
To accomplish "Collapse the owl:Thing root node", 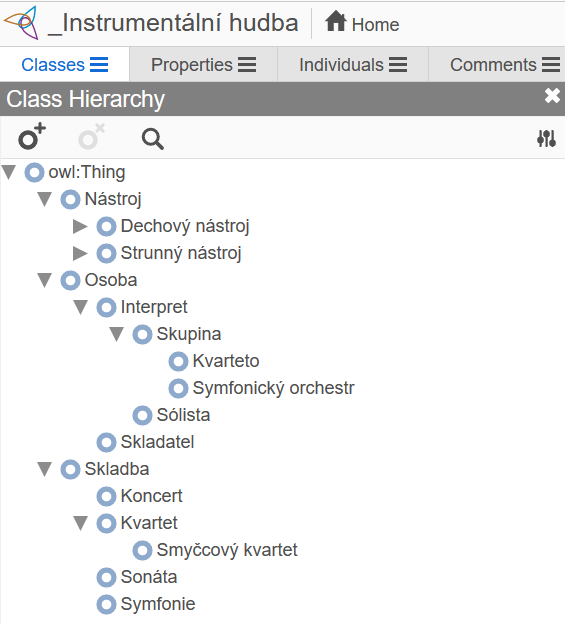I will coord(9,172).
